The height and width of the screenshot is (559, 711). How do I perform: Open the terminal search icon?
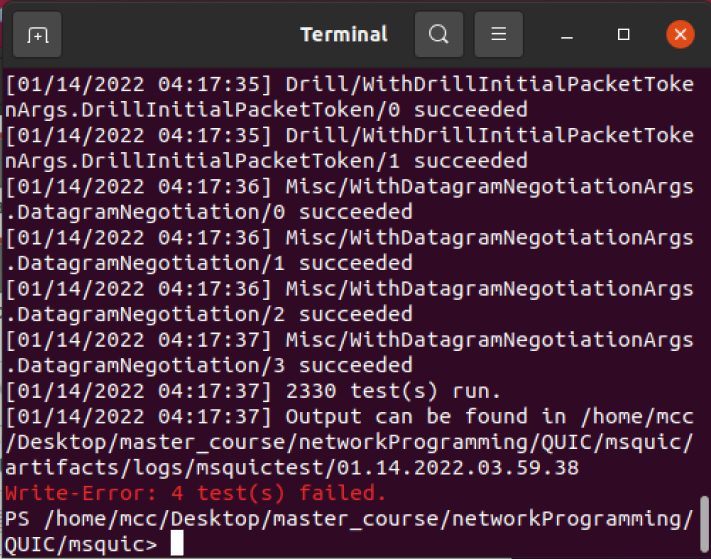(x=438, y=34)
